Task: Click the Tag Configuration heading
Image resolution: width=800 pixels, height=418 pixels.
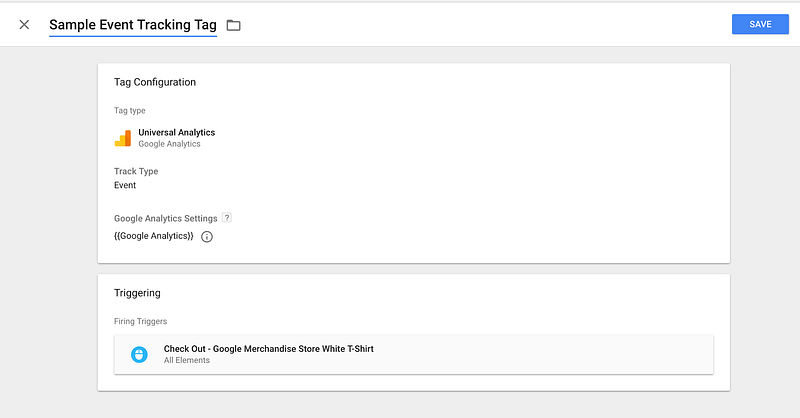Action: pos(155,82)
